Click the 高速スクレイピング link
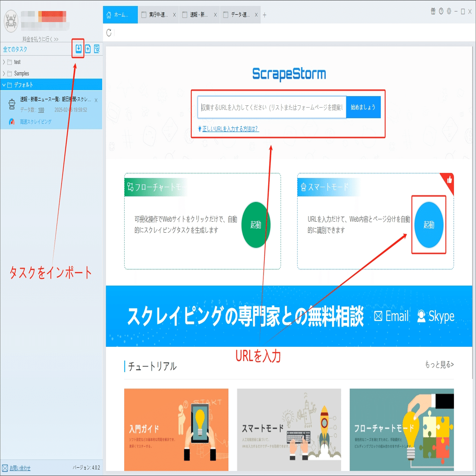 point(35,122)
